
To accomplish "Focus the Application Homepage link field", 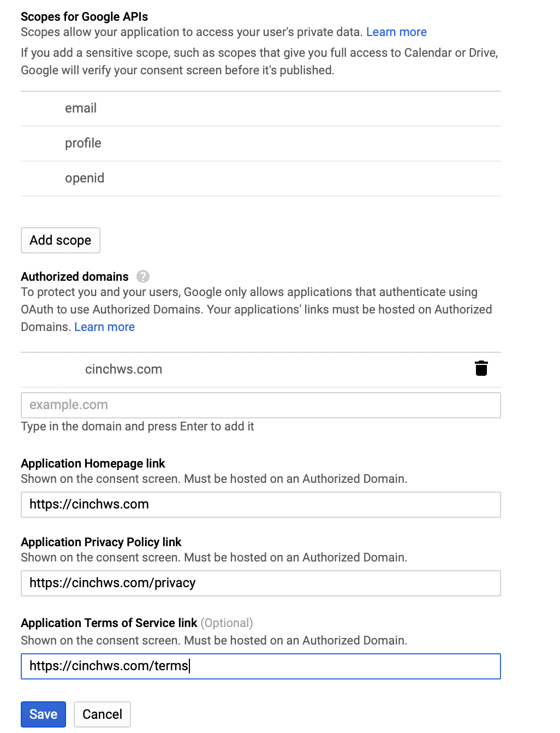I will click(x=260, y=505).
